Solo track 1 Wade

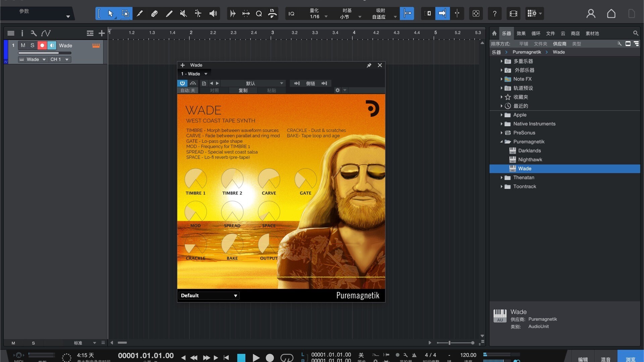pyautogui.click(x=33, y=45)
